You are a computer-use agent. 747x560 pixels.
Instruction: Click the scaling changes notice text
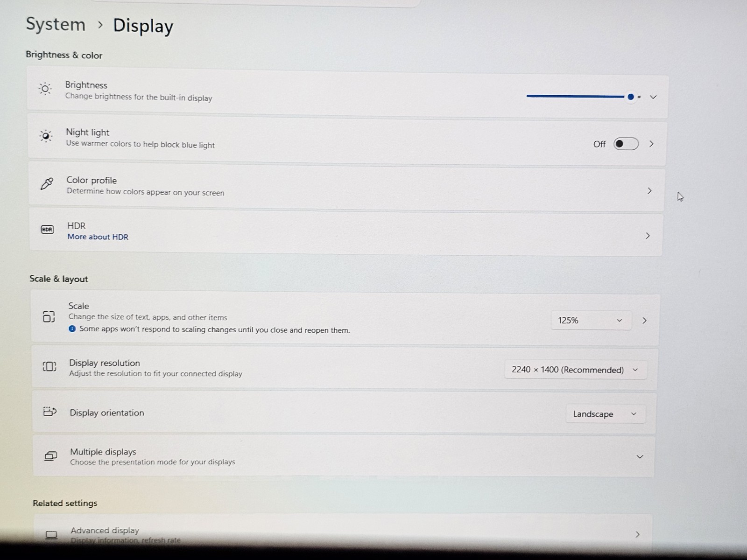tap(215, 329)
